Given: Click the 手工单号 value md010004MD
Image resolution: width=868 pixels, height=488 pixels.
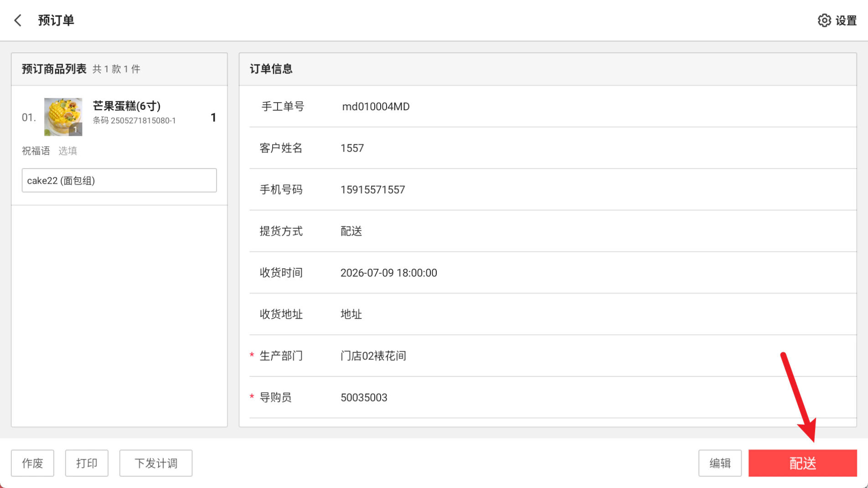Looking at the screenshot, I should (x=376, y=107).
